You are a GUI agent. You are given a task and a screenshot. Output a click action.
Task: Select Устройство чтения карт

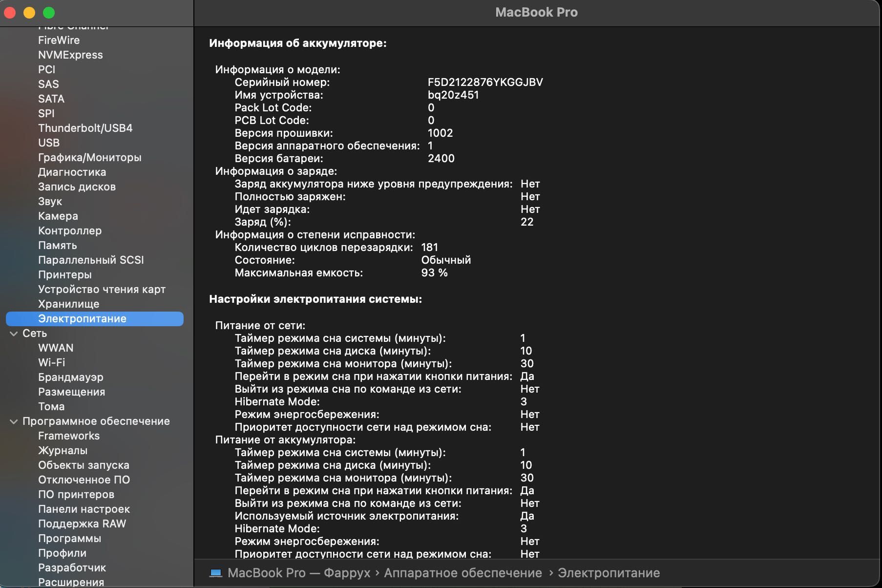point(102,289)
